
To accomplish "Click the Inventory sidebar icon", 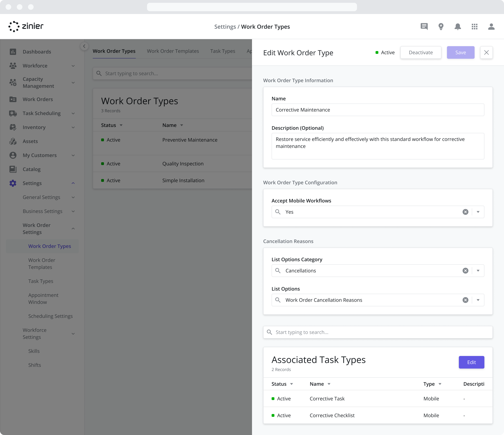I will (13, 127).
